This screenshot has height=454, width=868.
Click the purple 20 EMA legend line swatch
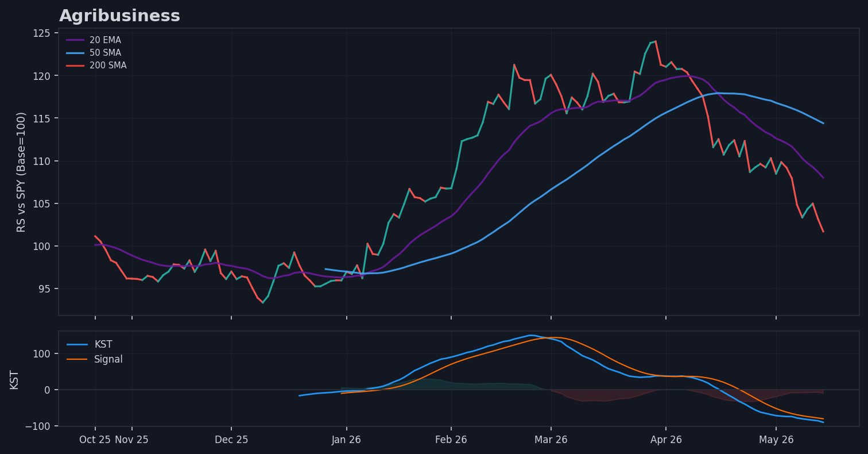[75, 40]
